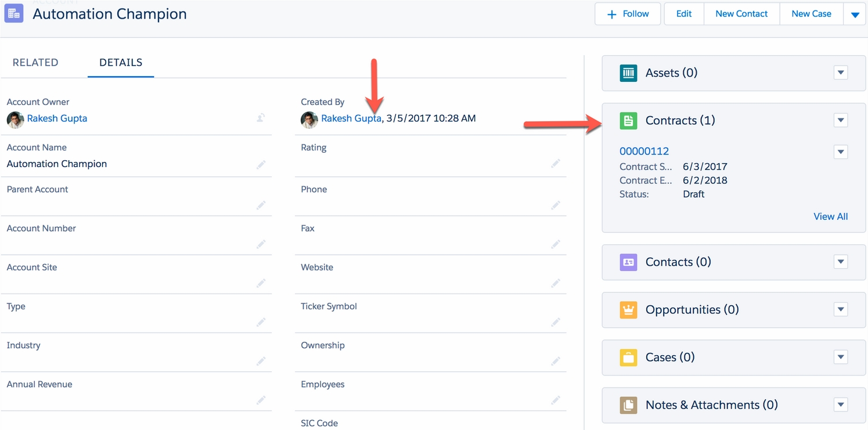Open the Contracts panel dropdown menu

click(x=841, y=121)
